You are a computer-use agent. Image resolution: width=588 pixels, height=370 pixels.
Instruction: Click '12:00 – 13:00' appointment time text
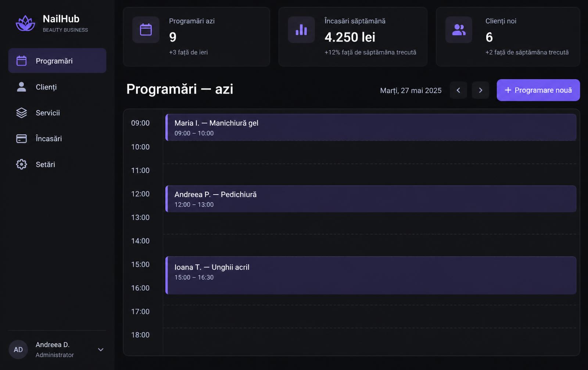tap(194, 204)
